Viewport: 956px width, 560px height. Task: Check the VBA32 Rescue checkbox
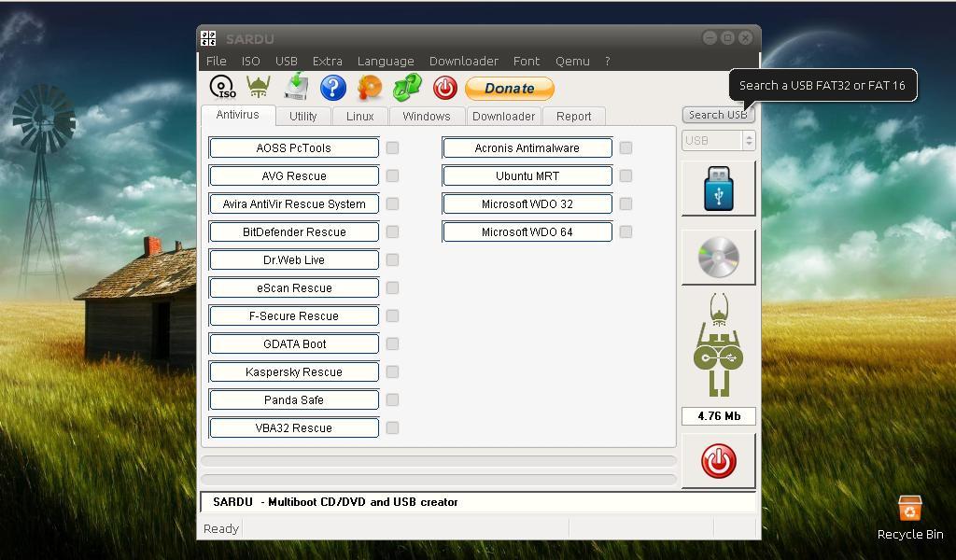pos(393,427)
